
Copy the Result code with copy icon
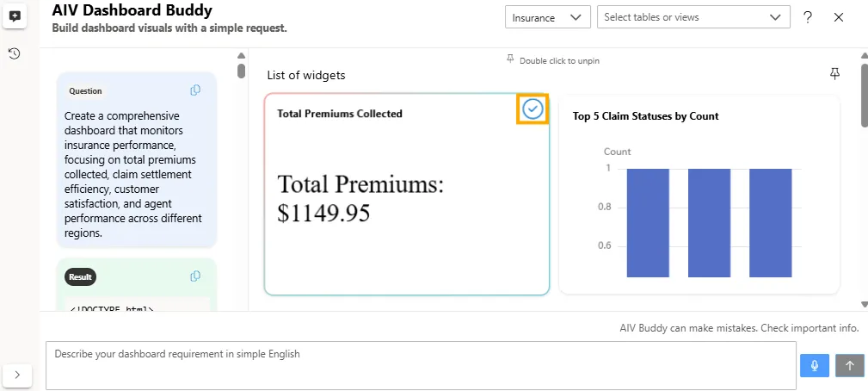tap(195, 276)
